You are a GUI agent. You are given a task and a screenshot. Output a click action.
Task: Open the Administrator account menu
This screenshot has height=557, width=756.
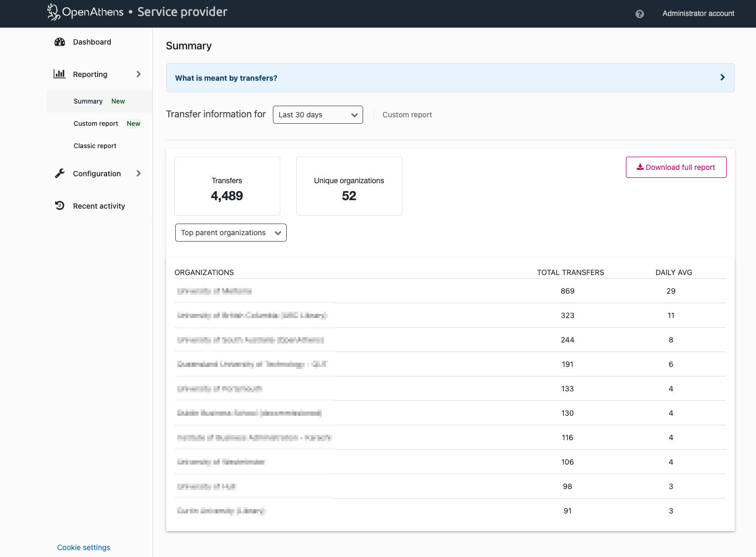tap(698, 14)
